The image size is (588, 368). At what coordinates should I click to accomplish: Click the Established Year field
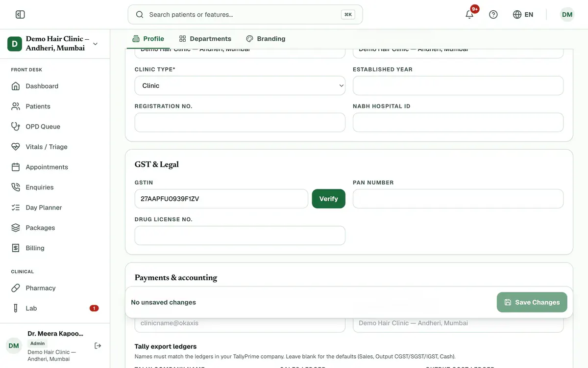coord(458,85)
